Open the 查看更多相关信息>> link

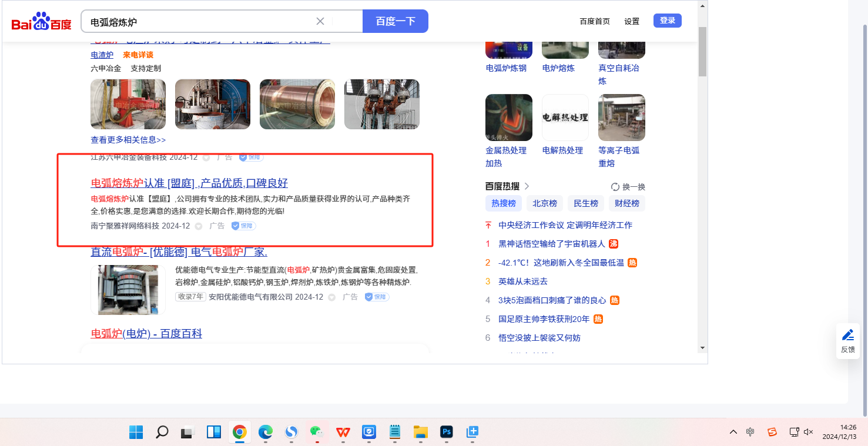click(128, 140)
